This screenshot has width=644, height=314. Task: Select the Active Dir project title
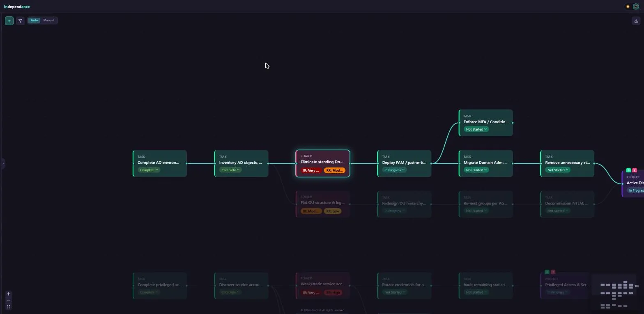635,183
